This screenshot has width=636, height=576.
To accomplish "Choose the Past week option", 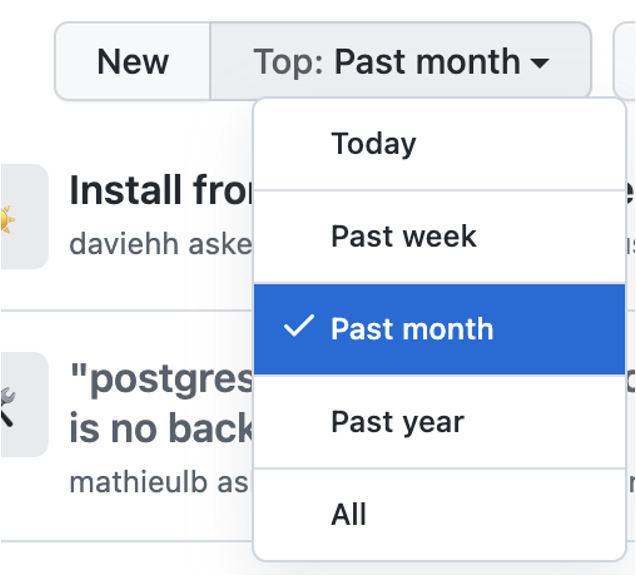I will tap(439, 236).
